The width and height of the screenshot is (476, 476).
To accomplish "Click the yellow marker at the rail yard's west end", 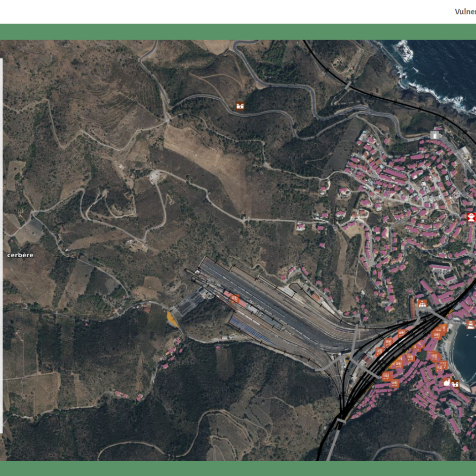I will pyautogui.click(x=172, y=318).
